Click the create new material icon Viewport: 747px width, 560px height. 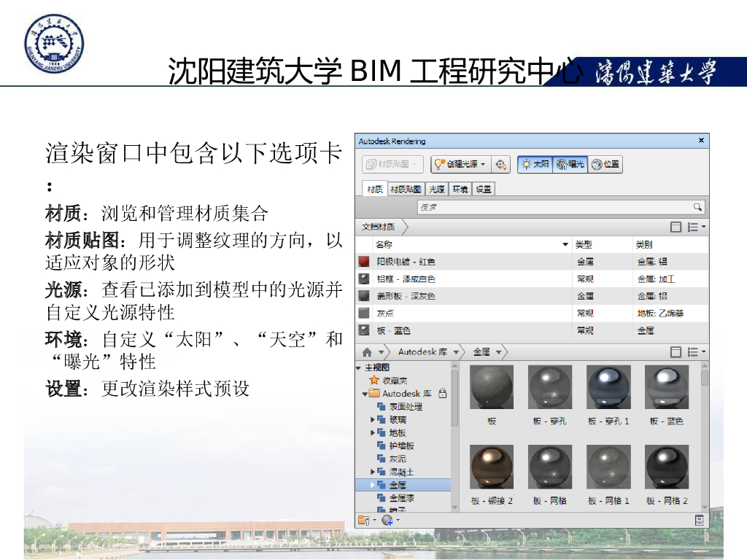pos(387,521)
